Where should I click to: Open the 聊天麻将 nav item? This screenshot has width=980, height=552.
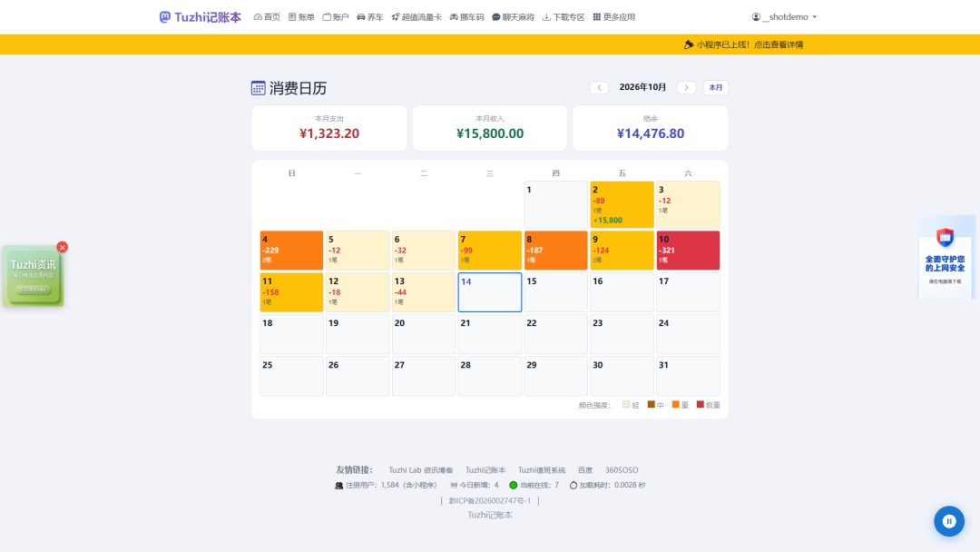(x=513, y=17)
